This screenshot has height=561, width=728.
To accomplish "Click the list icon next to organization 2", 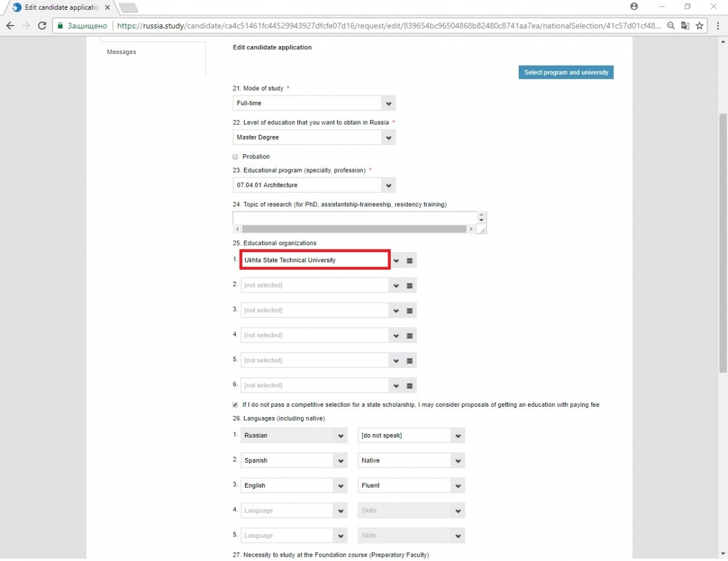I will tap(409, 285).
